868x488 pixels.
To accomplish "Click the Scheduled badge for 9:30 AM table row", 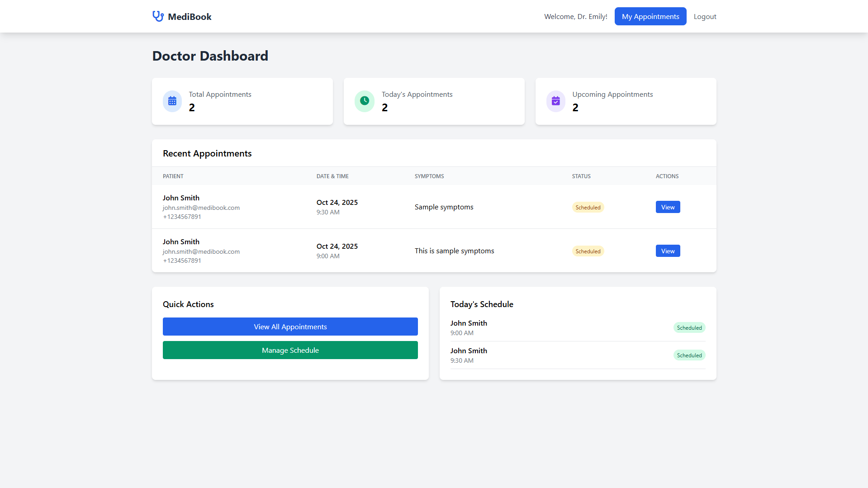I will pyautogui.click(x=588, y=207).
